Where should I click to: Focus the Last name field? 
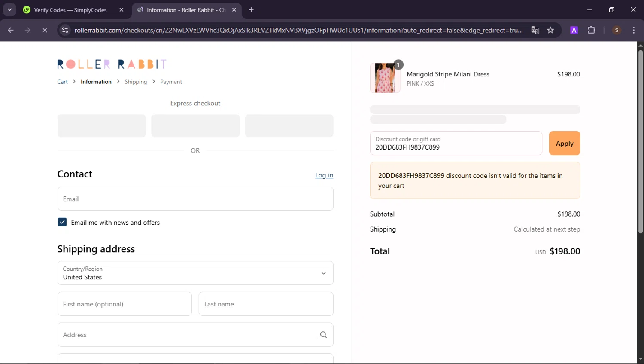tap(266, 304)
